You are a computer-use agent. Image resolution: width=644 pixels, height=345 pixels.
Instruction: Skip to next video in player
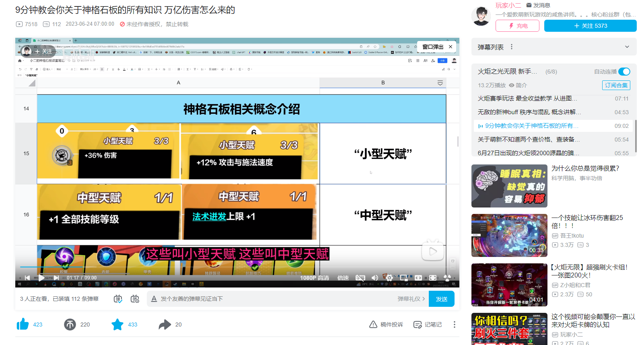[57, 277]
